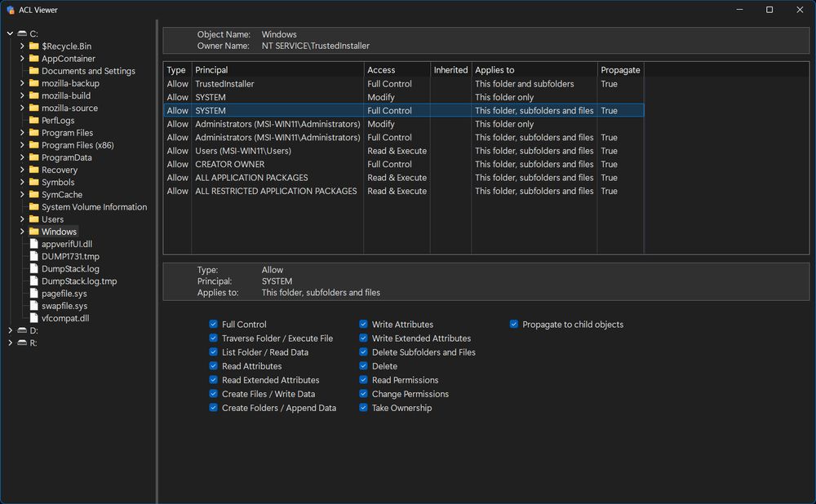Toggle the Write Extended Attributes checkbox
Image resolution: width=816 pixels, height=504 pixels.
[x=363, y=338]
